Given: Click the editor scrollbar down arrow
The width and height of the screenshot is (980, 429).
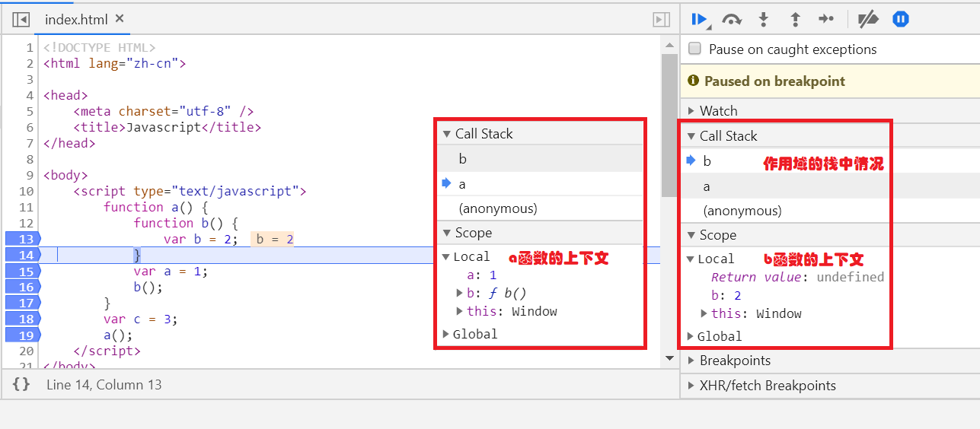Looking at the screenshot, I should 669,358.
